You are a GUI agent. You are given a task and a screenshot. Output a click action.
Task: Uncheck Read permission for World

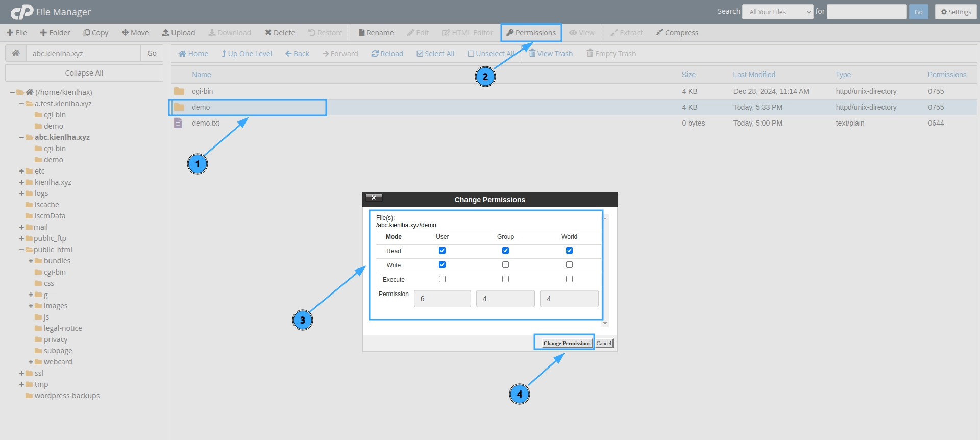coord(569,251)
